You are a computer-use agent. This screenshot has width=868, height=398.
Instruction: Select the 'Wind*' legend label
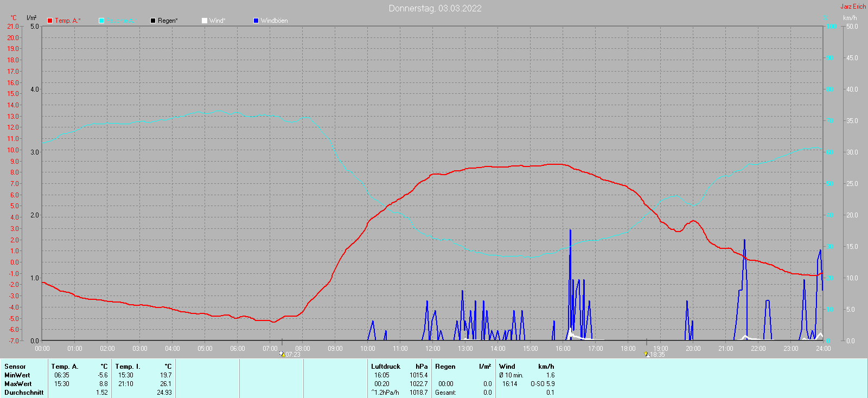pyautogui.click(x=218, y=21)
